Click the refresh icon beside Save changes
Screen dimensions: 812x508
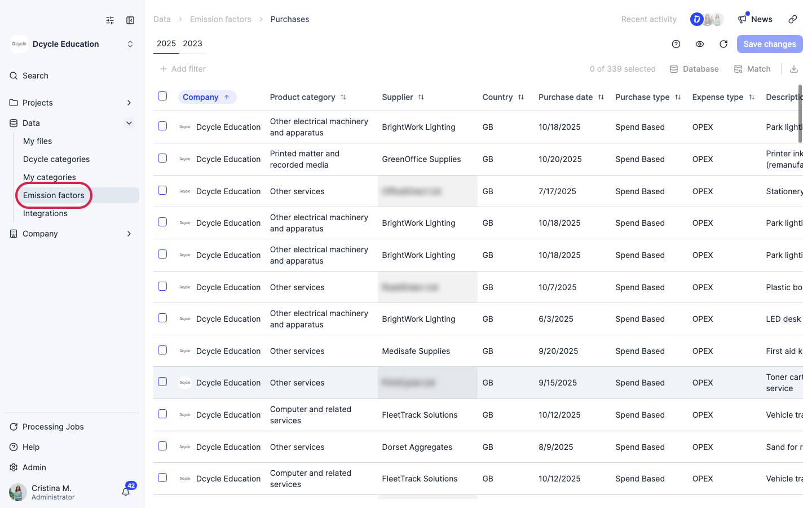pos(723,44)
